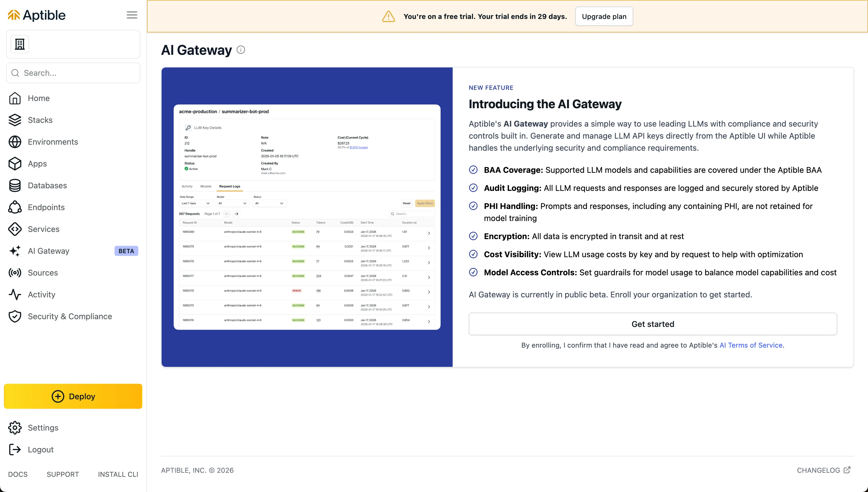Click the 'Audit Logging:' text

coord(513,188)
